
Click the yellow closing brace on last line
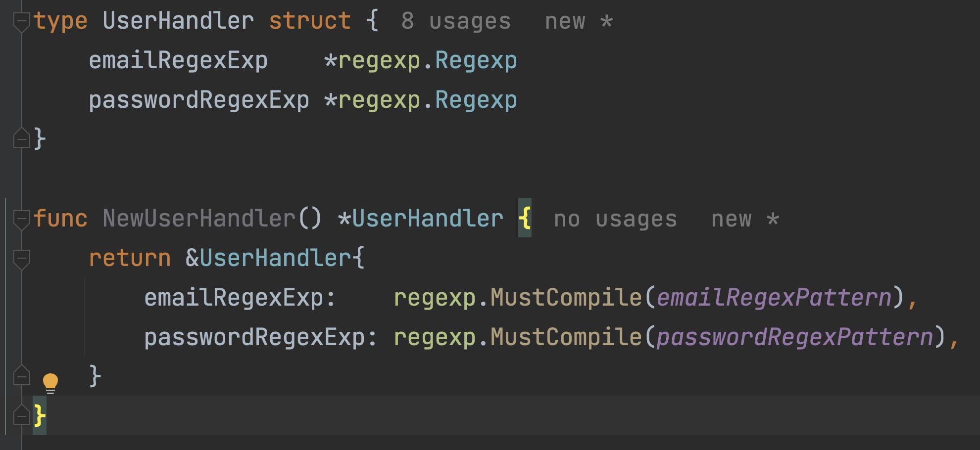click(40, 415)
